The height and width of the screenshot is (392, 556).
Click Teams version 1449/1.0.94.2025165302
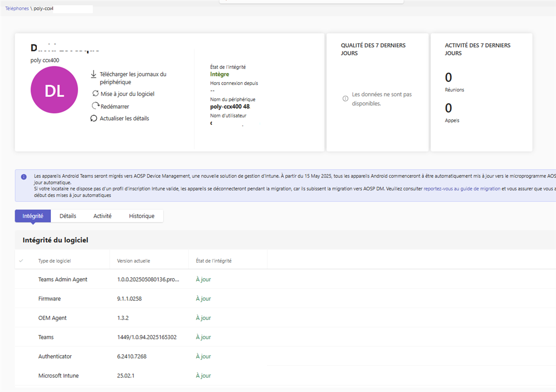pos(147,337)
